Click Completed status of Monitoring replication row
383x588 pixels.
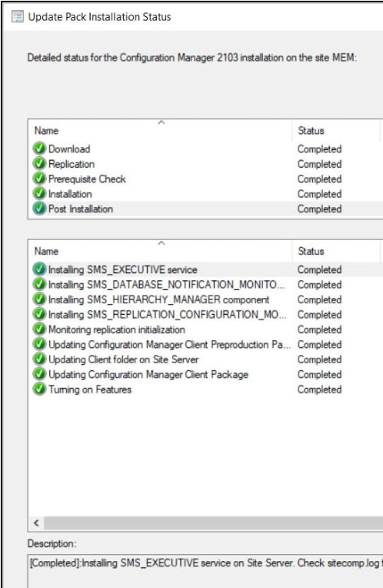319,329
